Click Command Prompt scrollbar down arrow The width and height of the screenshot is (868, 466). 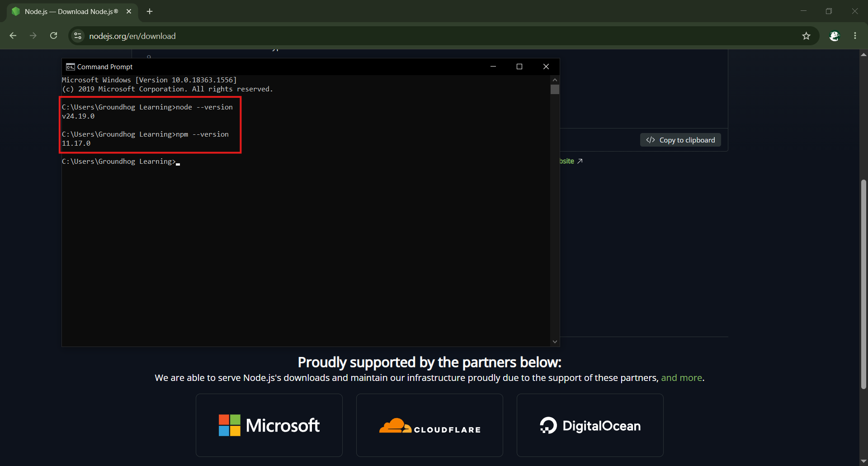pos(555,342)
